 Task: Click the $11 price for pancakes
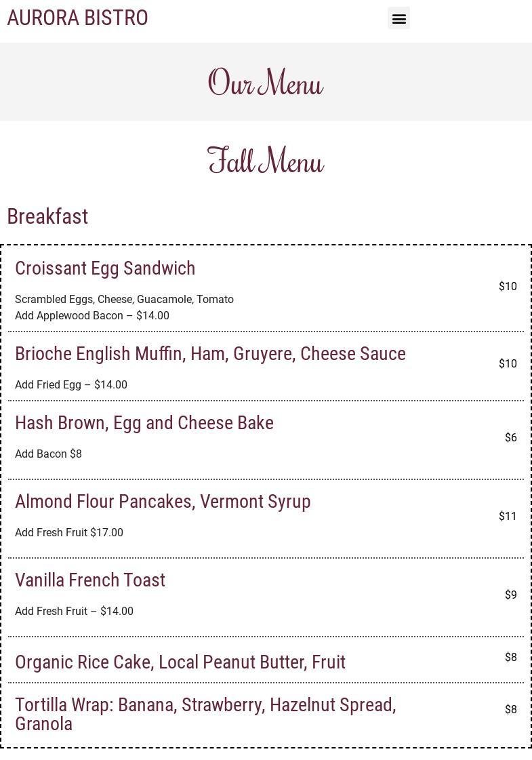[508, 516]
